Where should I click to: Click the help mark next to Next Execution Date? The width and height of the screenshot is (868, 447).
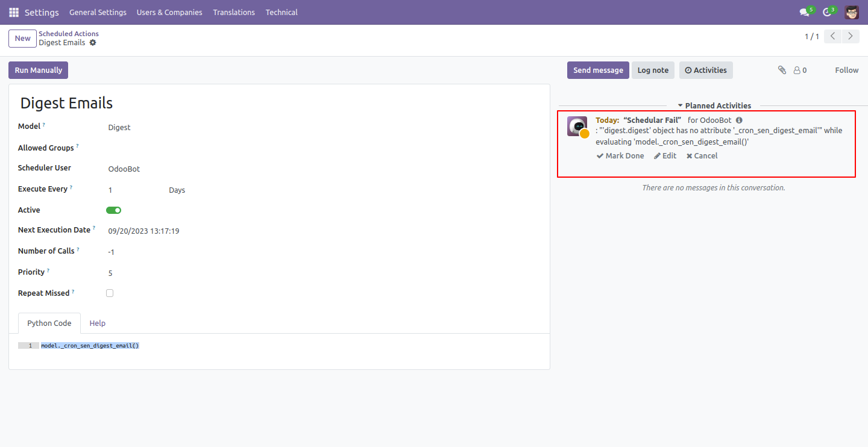[94, 228]
